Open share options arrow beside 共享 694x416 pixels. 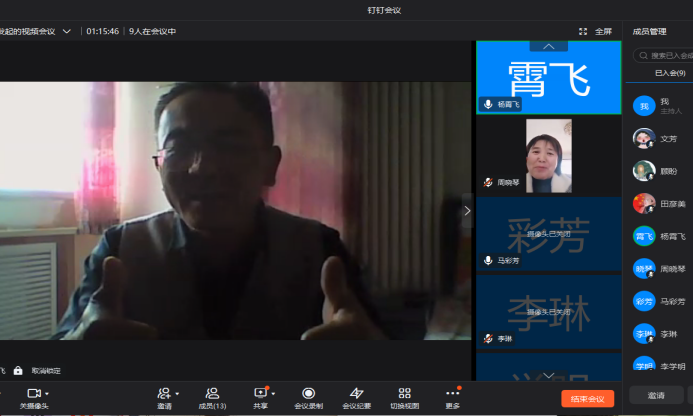(274, 393)
